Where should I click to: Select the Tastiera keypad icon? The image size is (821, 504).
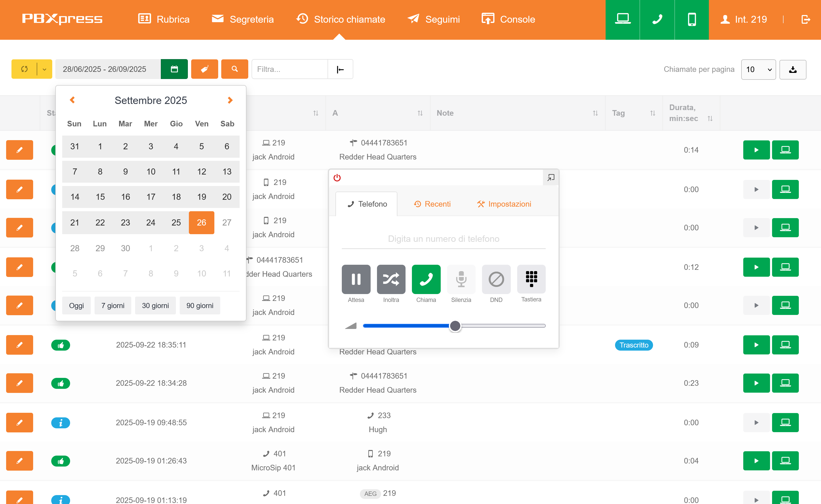pos(531,279)
